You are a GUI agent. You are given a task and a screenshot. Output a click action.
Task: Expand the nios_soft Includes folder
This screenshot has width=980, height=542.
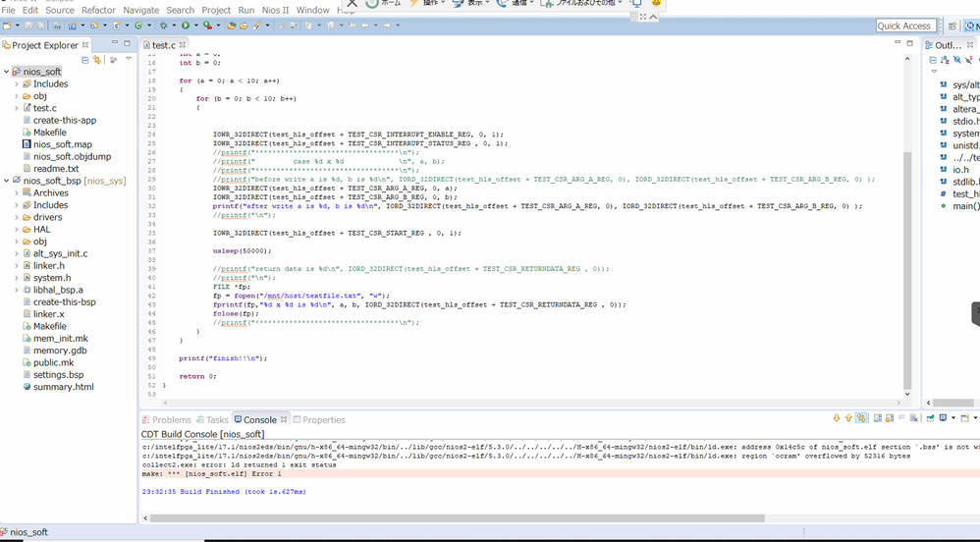pyautogui.click(x=17, y=83)
